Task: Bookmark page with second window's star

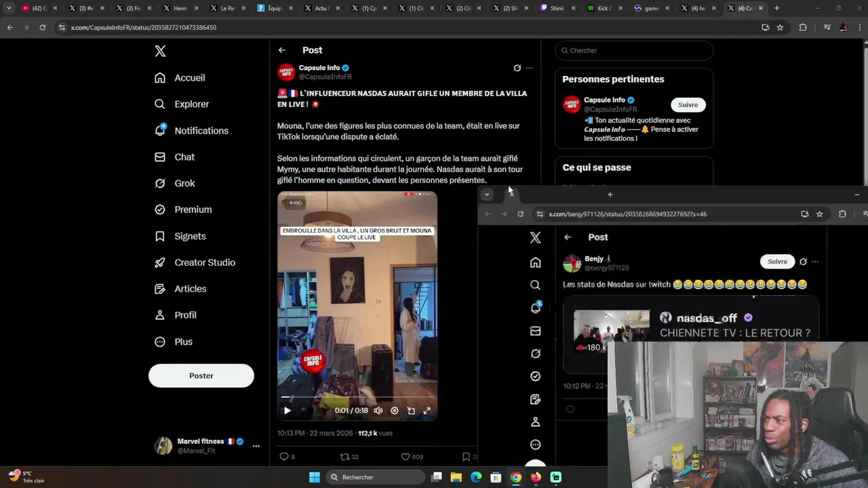Action: coord(819,214)
